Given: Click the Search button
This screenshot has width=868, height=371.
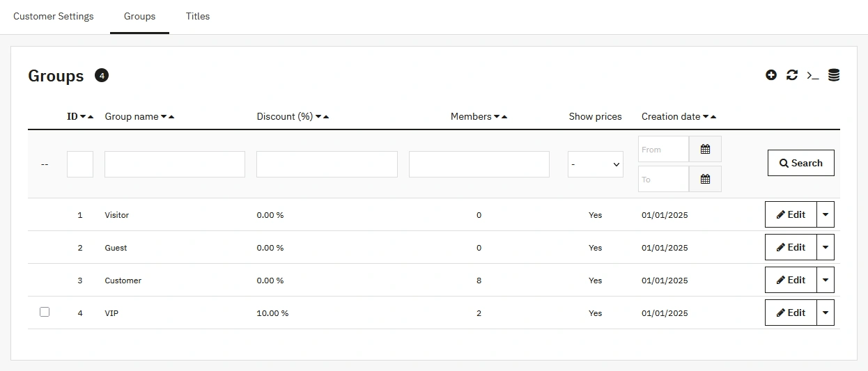Looking at the screenshot, I should coord(800,163).
